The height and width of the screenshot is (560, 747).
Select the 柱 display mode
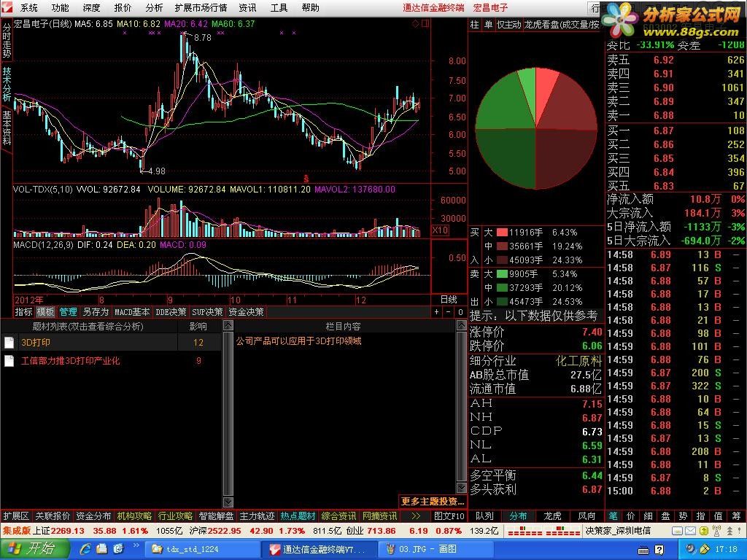(474, 25)
